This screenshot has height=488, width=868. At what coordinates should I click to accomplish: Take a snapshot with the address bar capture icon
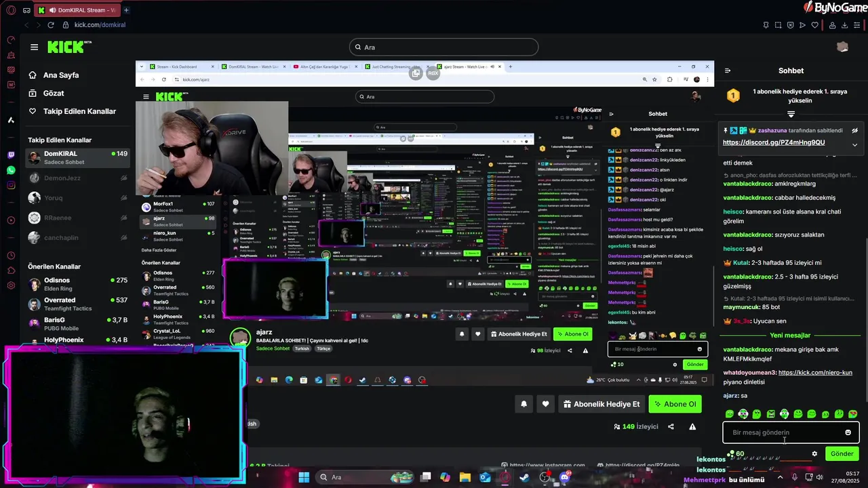pyautogui.click(x=778, y=25)
